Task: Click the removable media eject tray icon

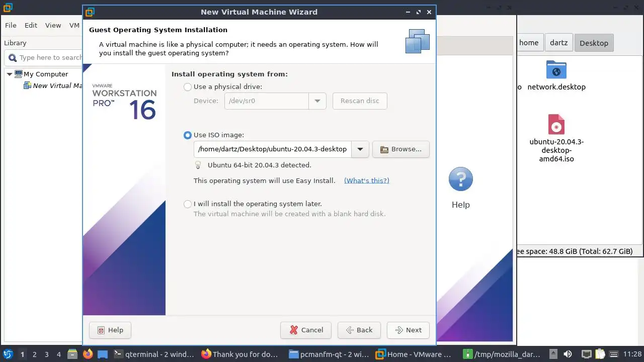Action: coord(553,354)
